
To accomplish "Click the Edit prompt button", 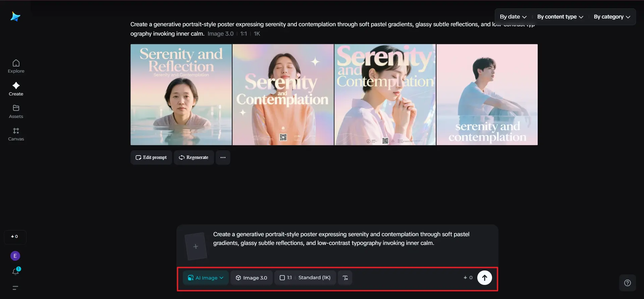I will click(x=151, y=158).
